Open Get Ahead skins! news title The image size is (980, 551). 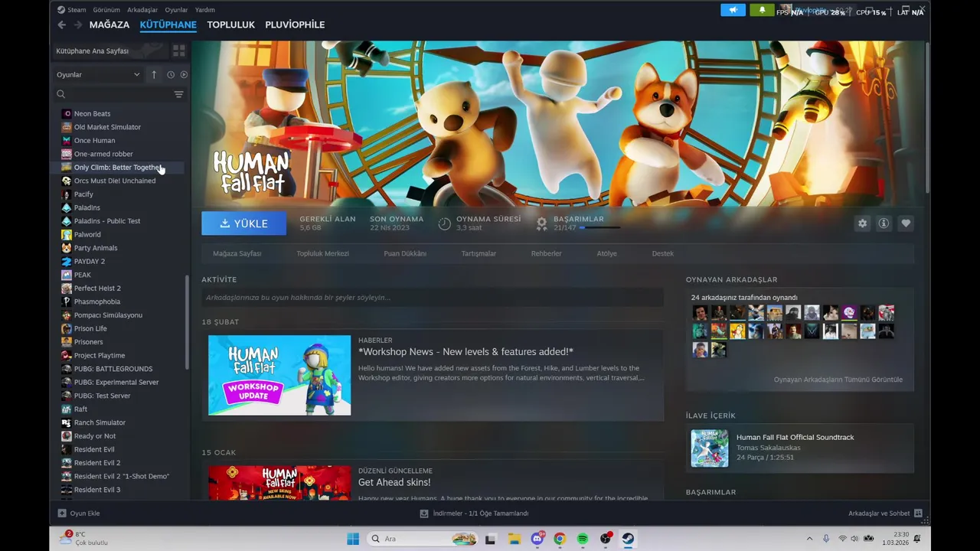(394, 482)
